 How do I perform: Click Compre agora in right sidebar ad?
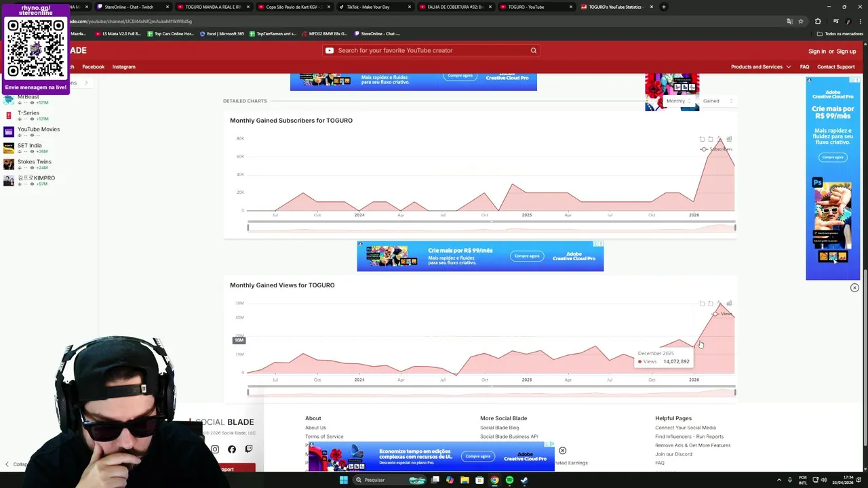point(832,157)
